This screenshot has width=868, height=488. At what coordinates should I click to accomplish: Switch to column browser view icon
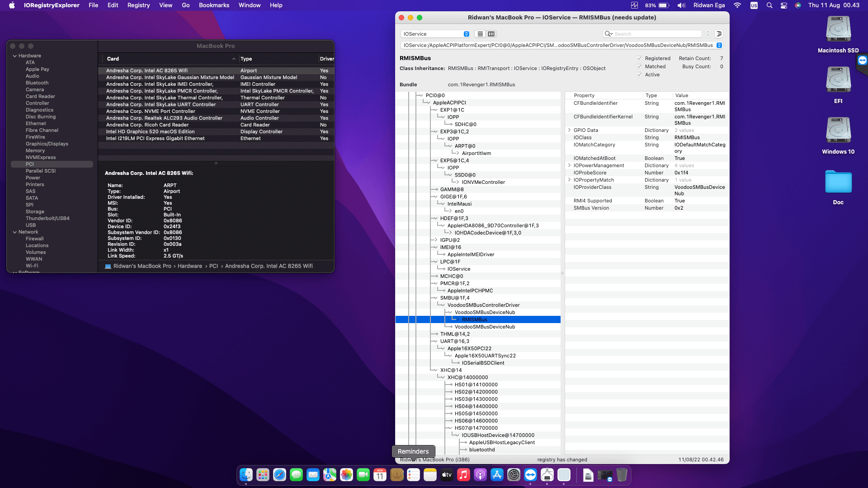(491, 34)
